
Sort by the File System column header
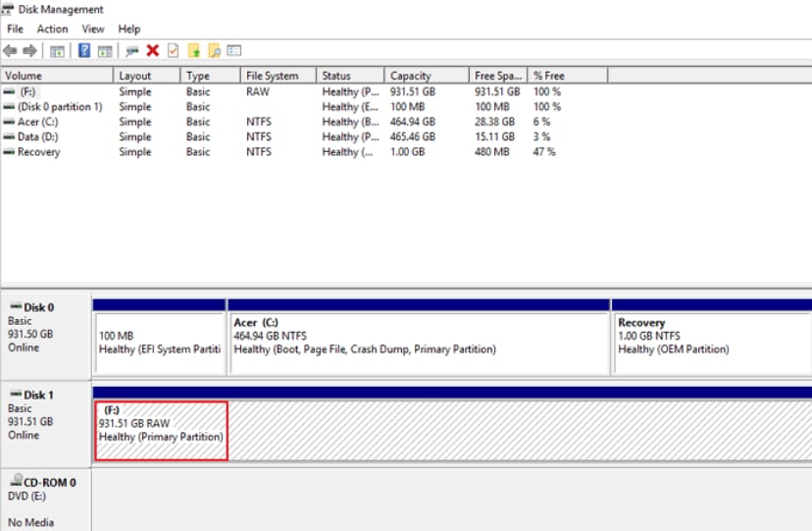point(279,76)
